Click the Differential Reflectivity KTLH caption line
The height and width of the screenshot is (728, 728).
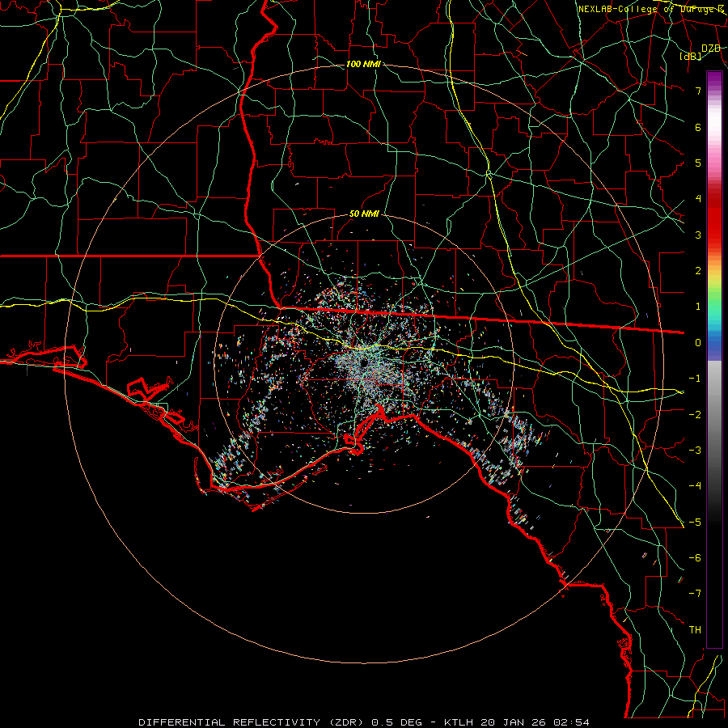364,722
